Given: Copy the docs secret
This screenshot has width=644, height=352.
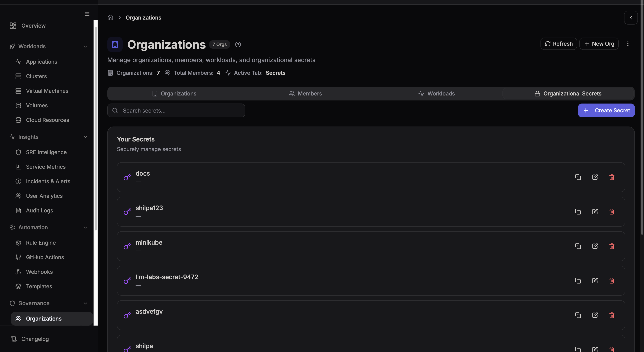Looking at the screenshot, I should (x=578, y=177).
